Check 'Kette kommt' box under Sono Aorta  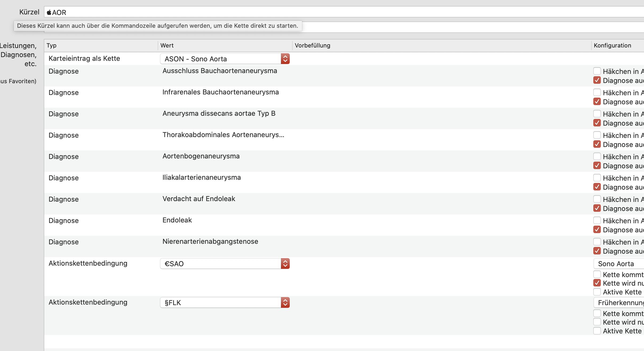(x=597, y=274)
